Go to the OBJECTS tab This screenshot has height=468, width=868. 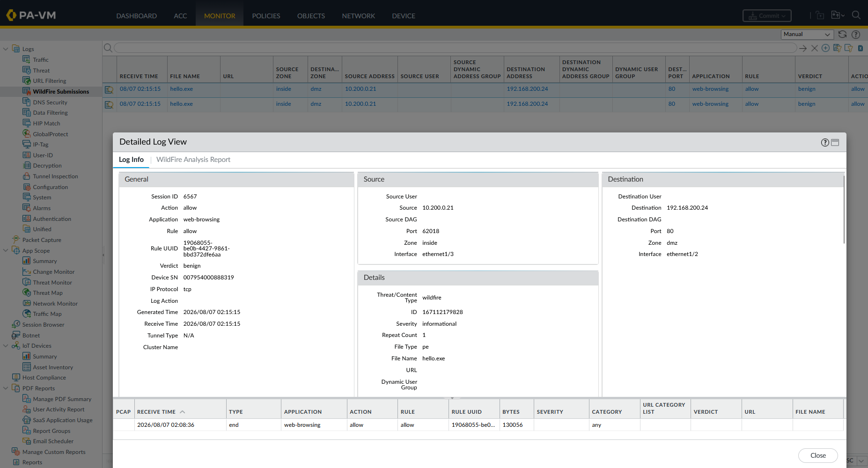[311, 16]
